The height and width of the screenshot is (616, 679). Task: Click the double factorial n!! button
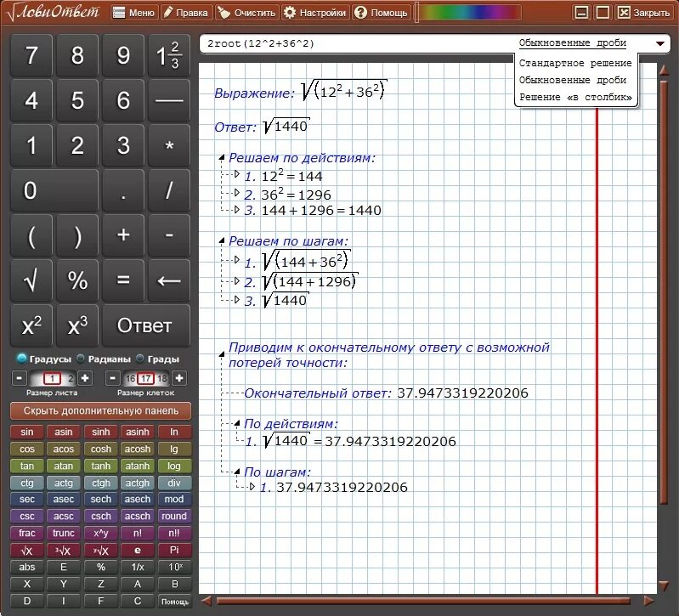tap(174, 534)
